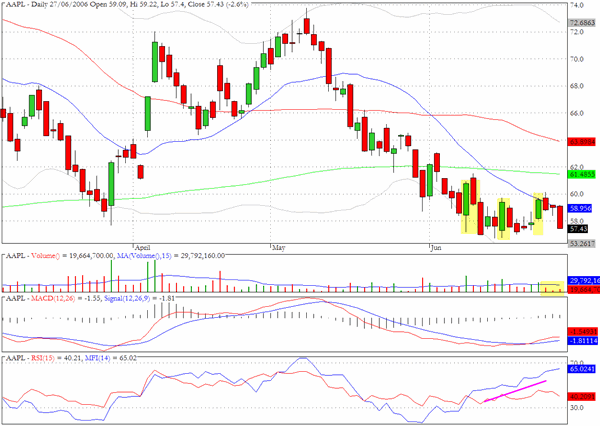The width and height of the screenshot is (600, 426).
Task: Click the red 19,664,70 volume label
Action: click(582, 290)
